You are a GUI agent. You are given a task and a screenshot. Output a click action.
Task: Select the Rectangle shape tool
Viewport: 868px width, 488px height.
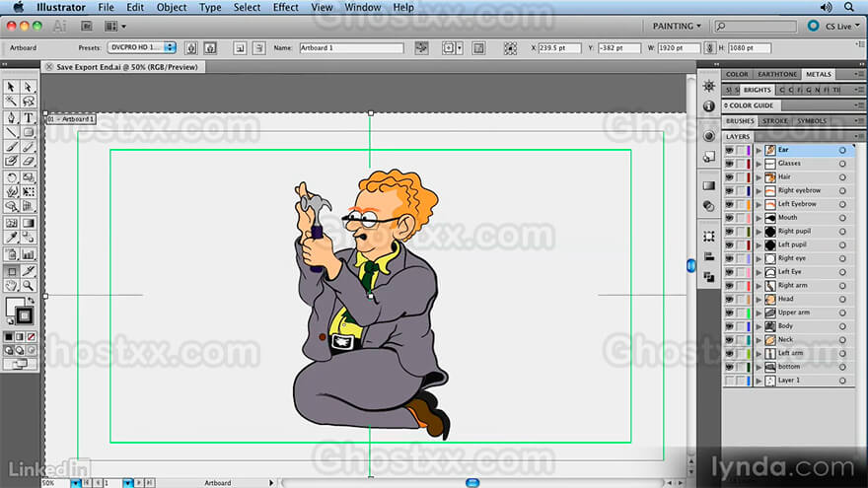[29, 132]
